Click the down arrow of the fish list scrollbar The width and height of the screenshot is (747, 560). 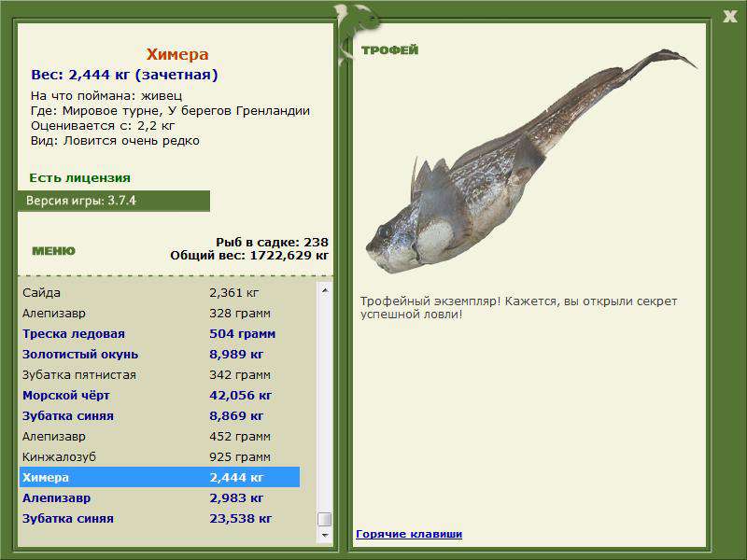tap(325, 535)
